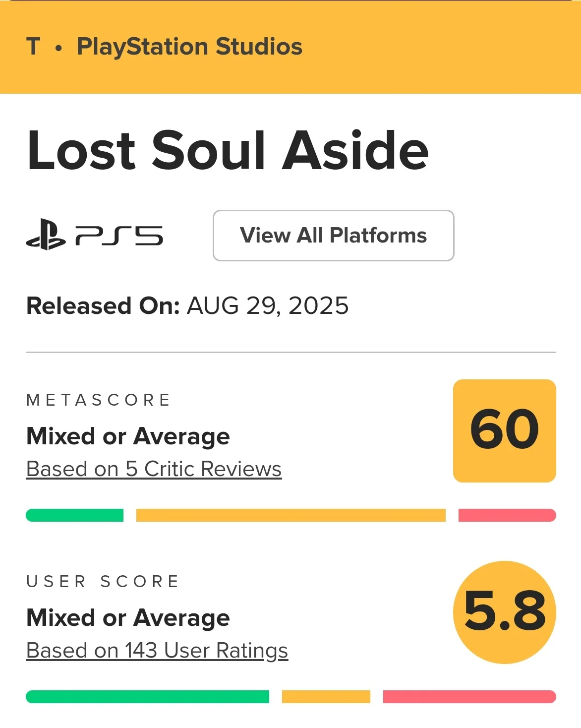581x728 pixels.
Task: Select yellow mixed critic reviews bar
Action: (x=291, y=515)
